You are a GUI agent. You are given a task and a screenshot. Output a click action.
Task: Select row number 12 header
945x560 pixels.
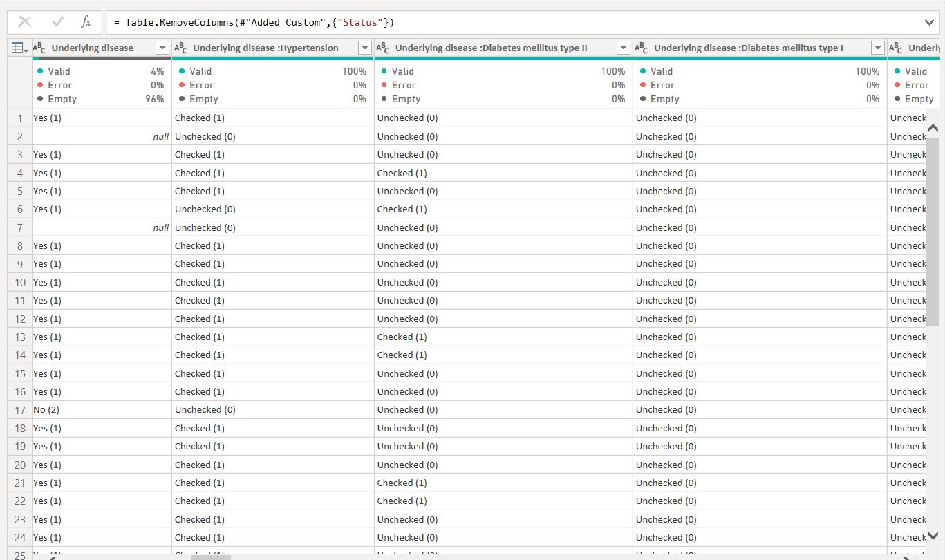click(20, 319)
